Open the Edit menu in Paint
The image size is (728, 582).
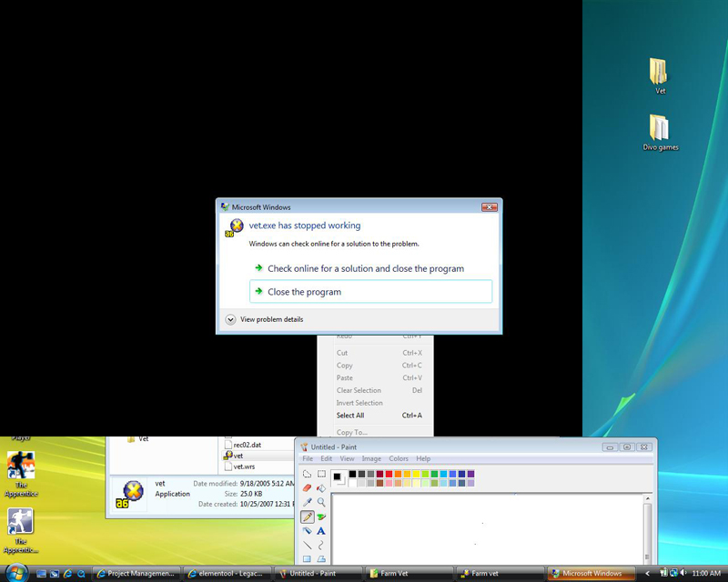point(327,458)
